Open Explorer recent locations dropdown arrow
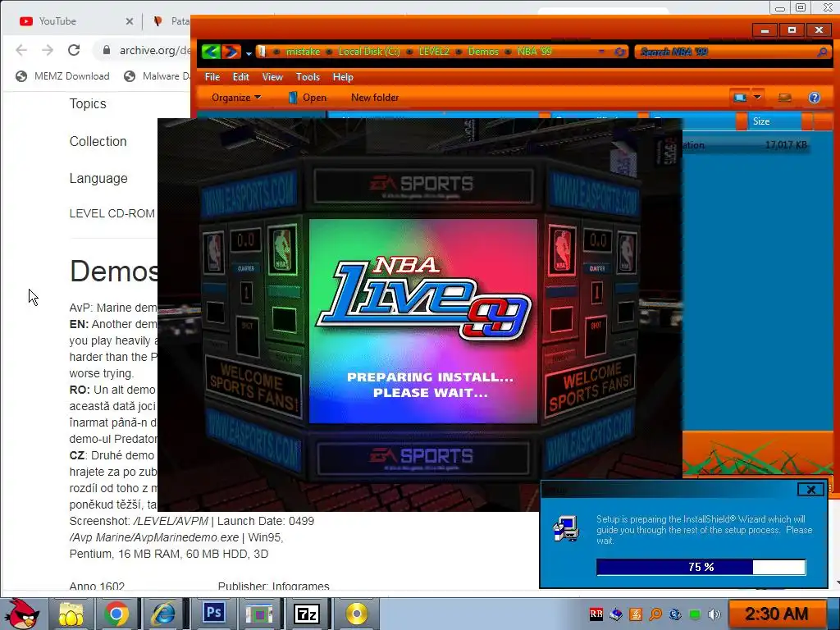The height and width of the screenshot is (630, 840). [249, 53]
